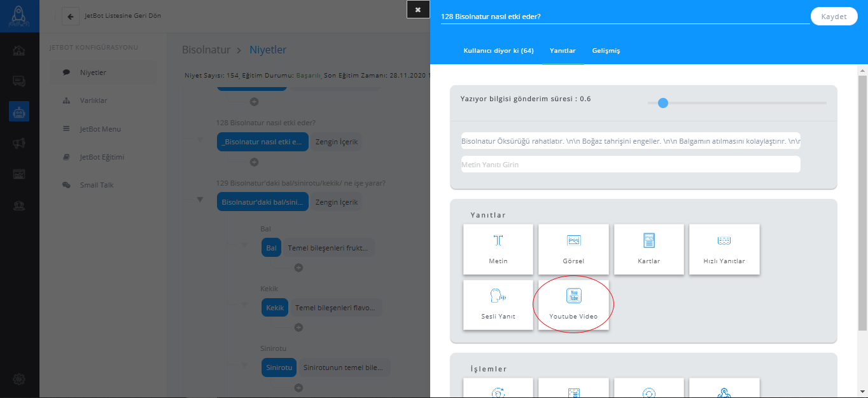Click plus icon below intent 128 button
868x398 pixels.
pos(254,162)
